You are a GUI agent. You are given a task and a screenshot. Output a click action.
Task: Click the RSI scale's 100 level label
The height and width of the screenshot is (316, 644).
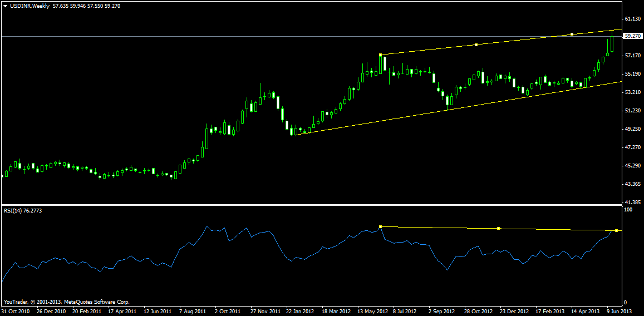pyautogui.click(x=628, y=210)
